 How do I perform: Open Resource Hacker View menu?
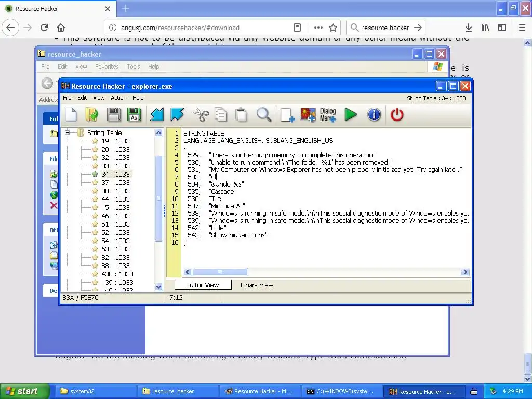pyautogui.click(x=99, y=98)
